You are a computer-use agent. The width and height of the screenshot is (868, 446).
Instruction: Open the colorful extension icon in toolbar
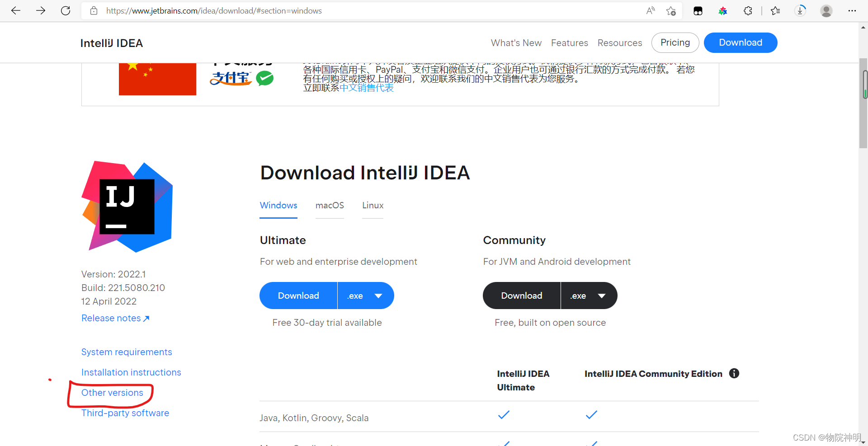tap(723, 11)
